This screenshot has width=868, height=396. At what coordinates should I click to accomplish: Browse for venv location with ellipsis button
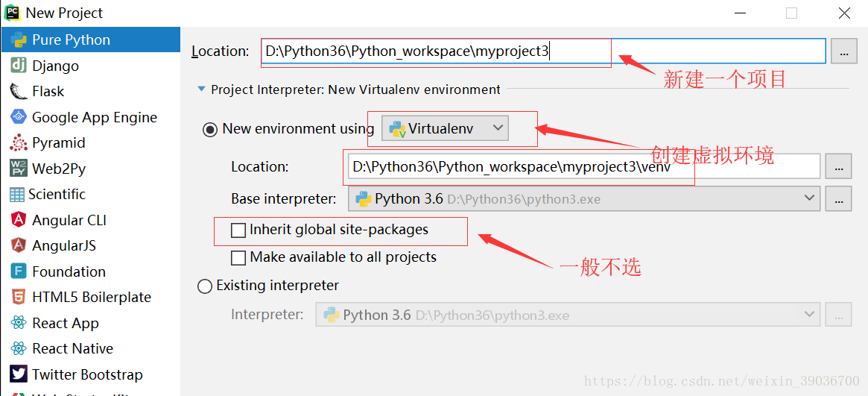coord(839,166)
